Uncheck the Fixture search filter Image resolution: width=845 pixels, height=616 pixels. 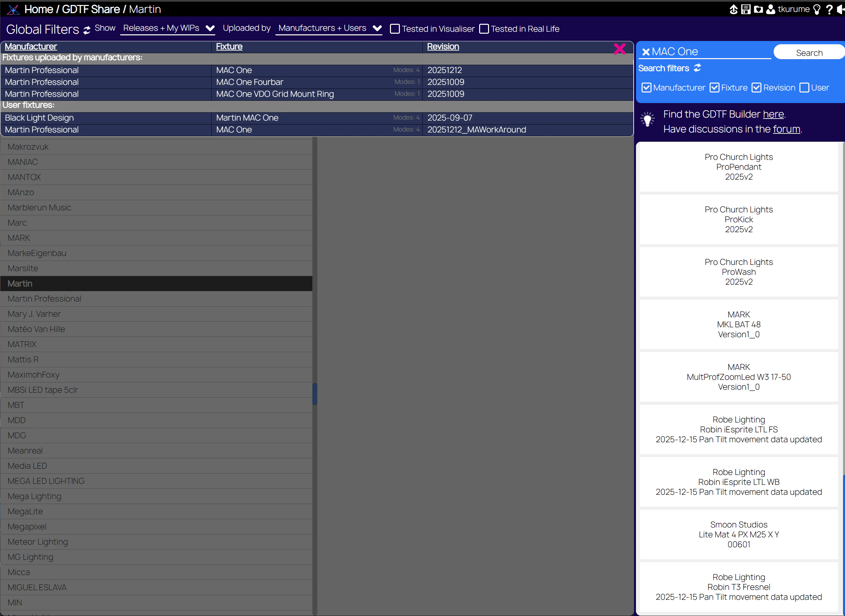pyautogui.click(x=714, y=88)
